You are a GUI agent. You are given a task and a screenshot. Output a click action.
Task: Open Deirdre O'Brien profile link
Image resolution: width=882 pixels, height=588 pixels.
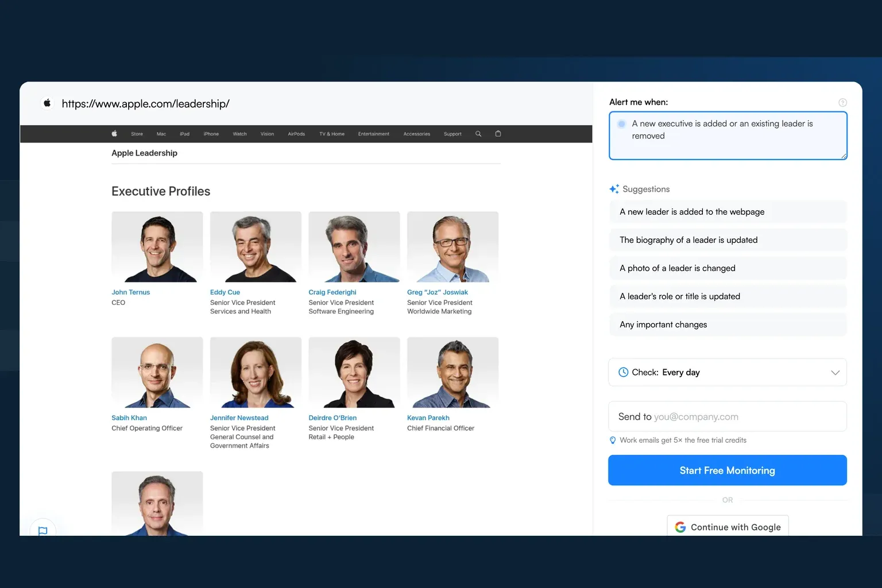332,418
